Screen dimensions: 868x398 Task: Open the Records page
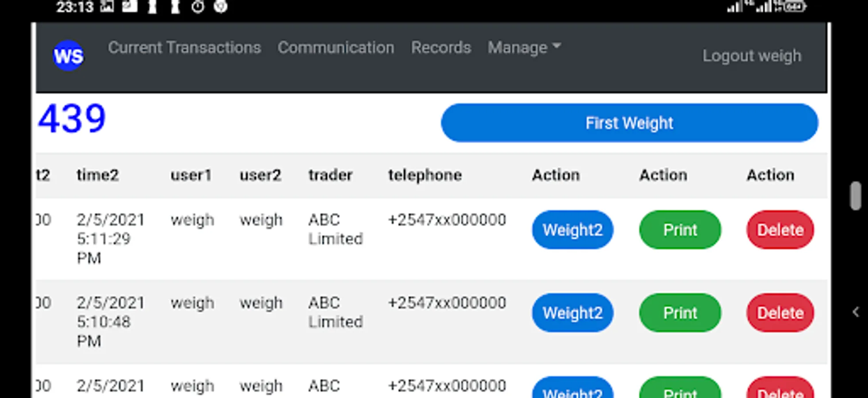click(441, 47)
